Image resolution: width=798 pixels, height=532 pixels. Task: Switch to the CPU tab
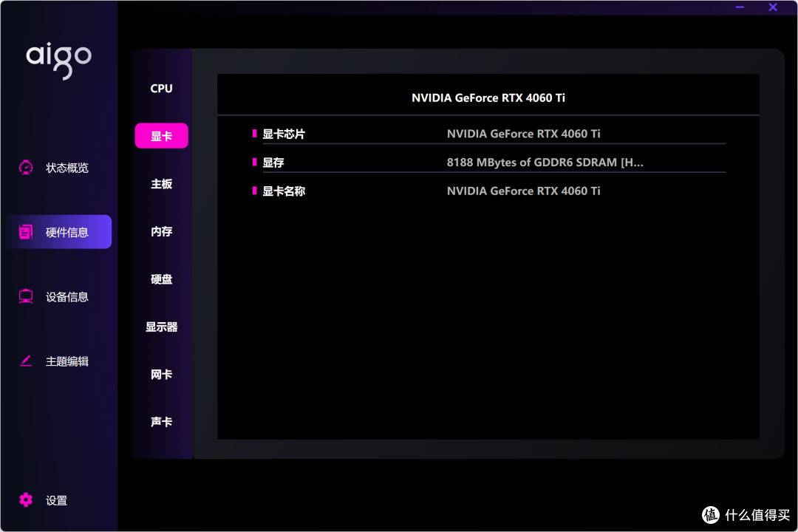(x=161, y=89)
